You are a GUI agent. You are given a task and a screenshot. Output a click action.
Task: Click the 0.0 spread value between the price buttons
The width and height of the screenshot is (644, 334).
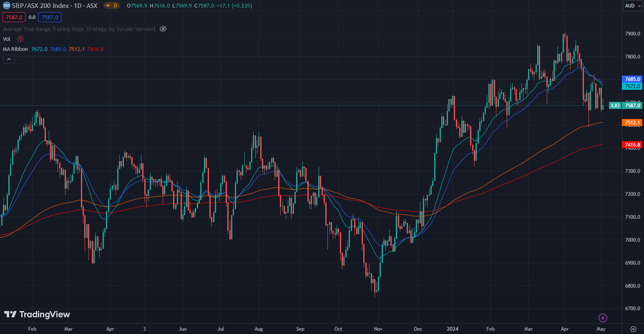pos(32,17)
